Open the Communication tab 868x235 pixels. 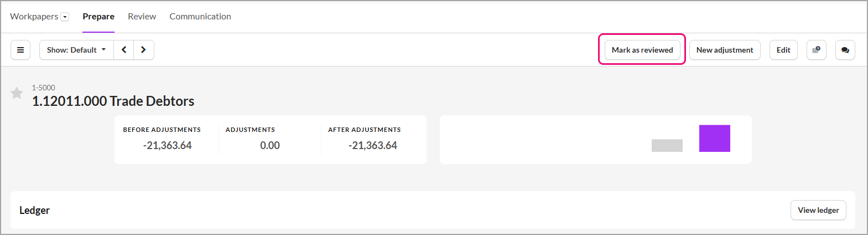tap(200, 17)
